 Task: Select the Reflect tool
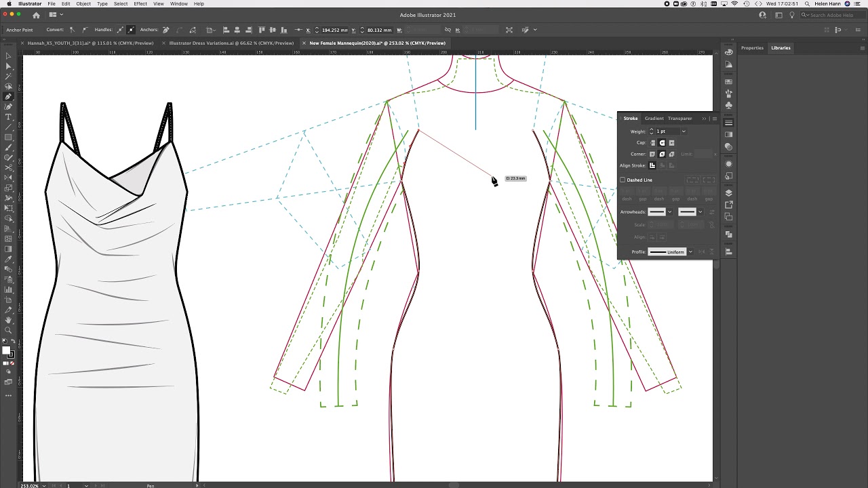click(8, 178)
